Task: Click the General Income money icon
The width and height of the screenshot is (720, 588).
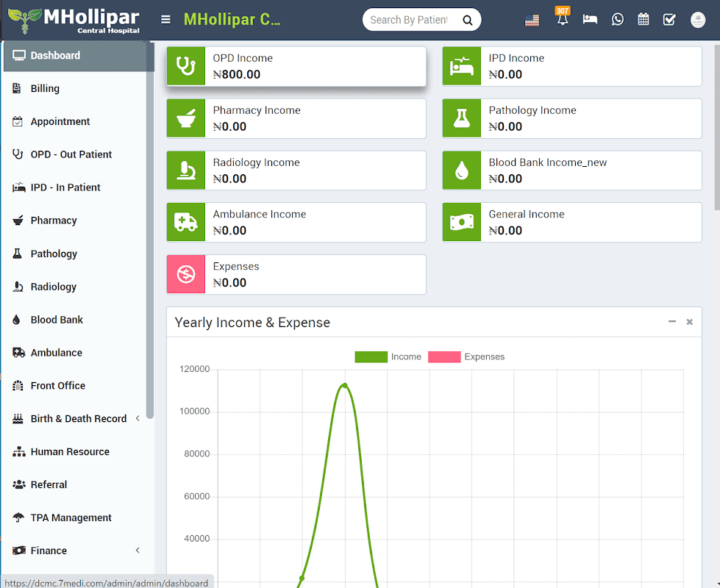Action: [461, 222]
